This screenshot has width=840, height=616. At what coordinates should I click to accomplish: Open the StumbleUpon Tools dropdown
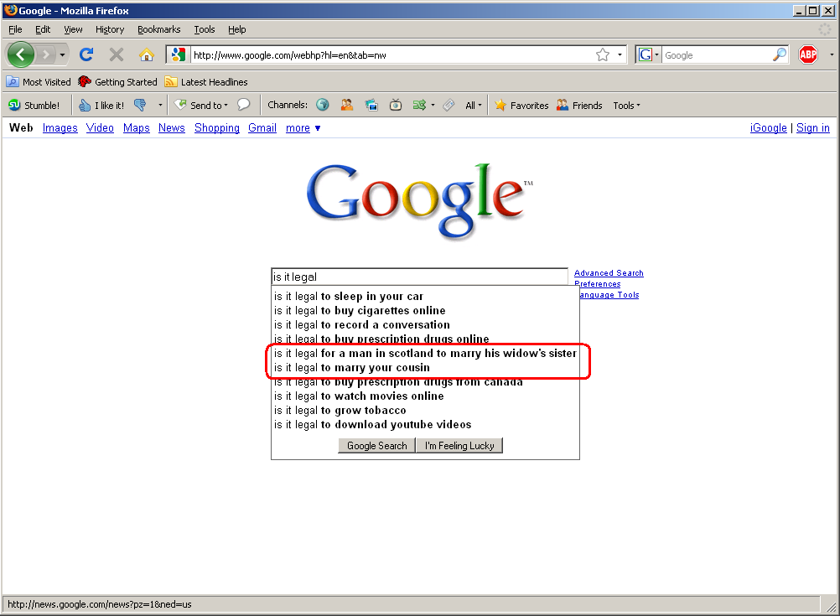tap(626, 106)
